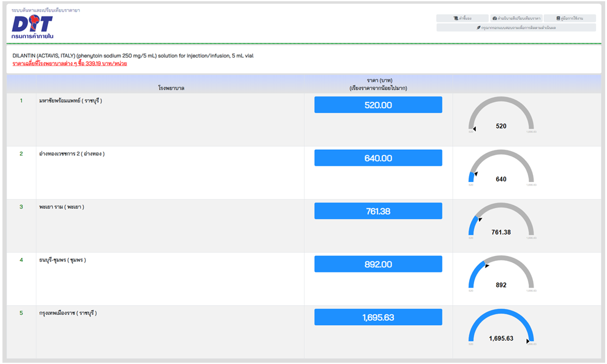Click the system title text above DIT logo

(x=46, y=10)
